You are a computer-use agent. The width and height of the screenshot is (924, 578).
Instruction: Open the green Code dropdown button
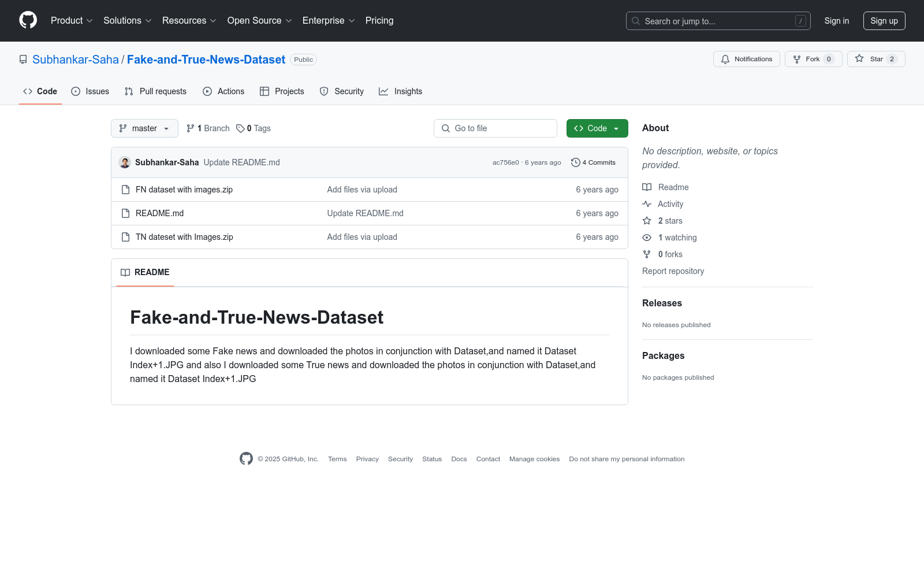597,128
